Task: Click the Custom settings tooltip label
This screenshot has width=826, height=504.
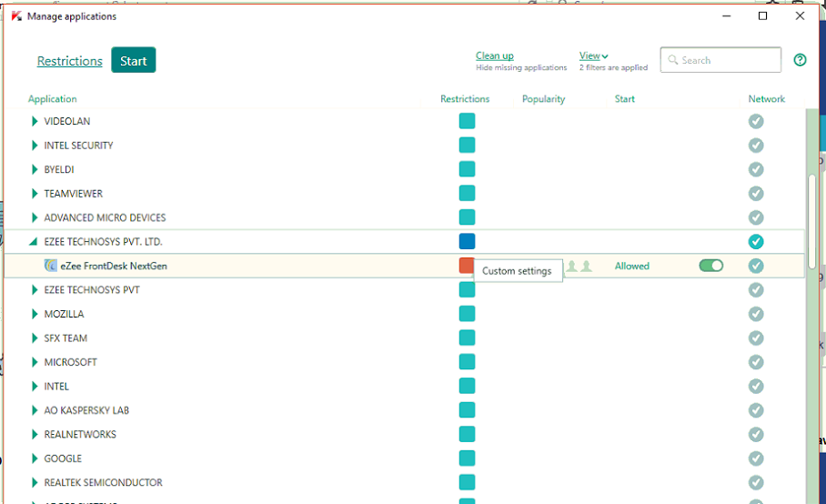Action: [x=517, y=271]
